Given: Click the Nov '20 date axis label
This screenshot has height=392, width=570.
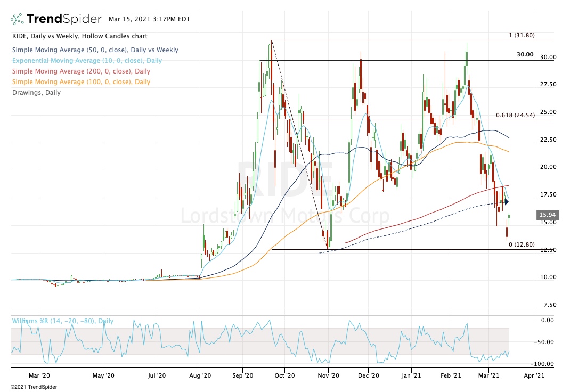Looking at the screenshot, I should tap(328, 375).
